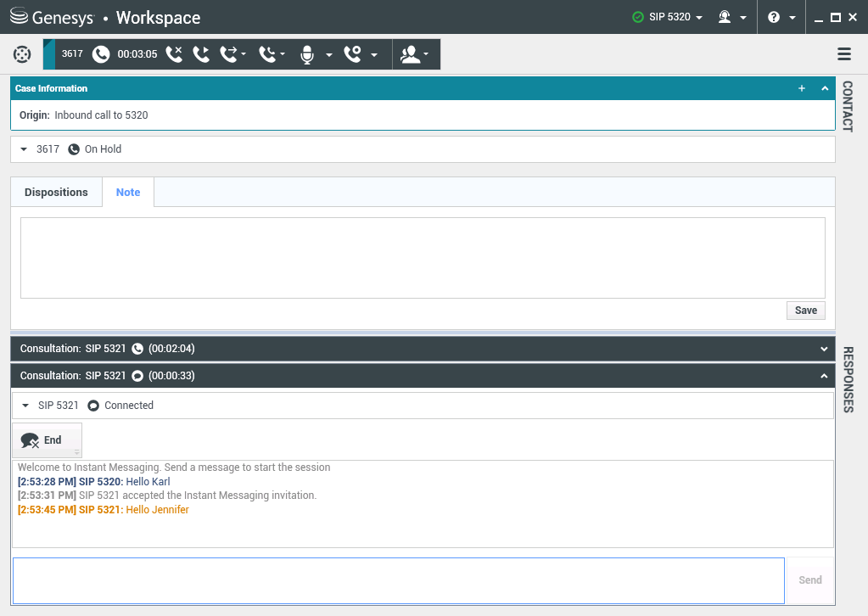Click the help question mark icon
This screenshot has width=868, height=616.
[774, 17]
